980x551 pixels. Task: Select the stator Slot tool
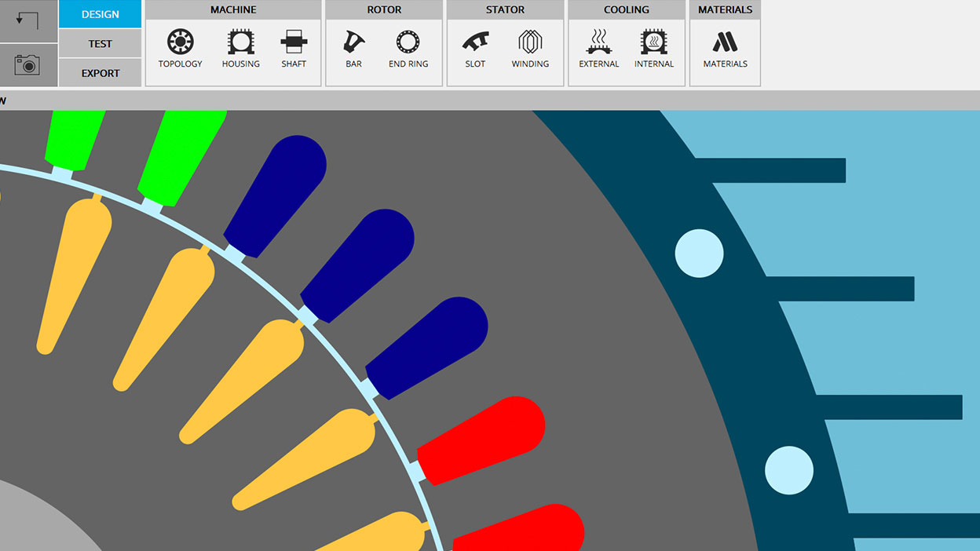pyautogui.click(x=475, y=49)
